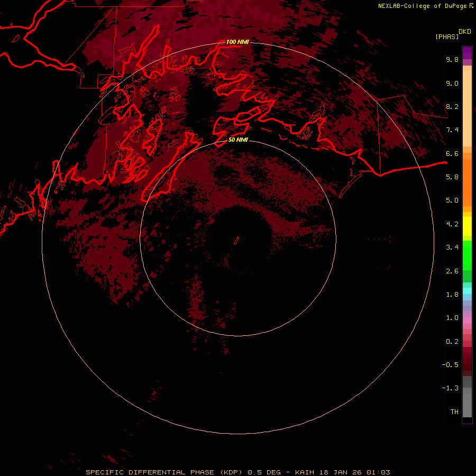Click the yellow segment of the color bar
Image resolution: width=476 pixels, height=476 pixels.
(467, 226)
